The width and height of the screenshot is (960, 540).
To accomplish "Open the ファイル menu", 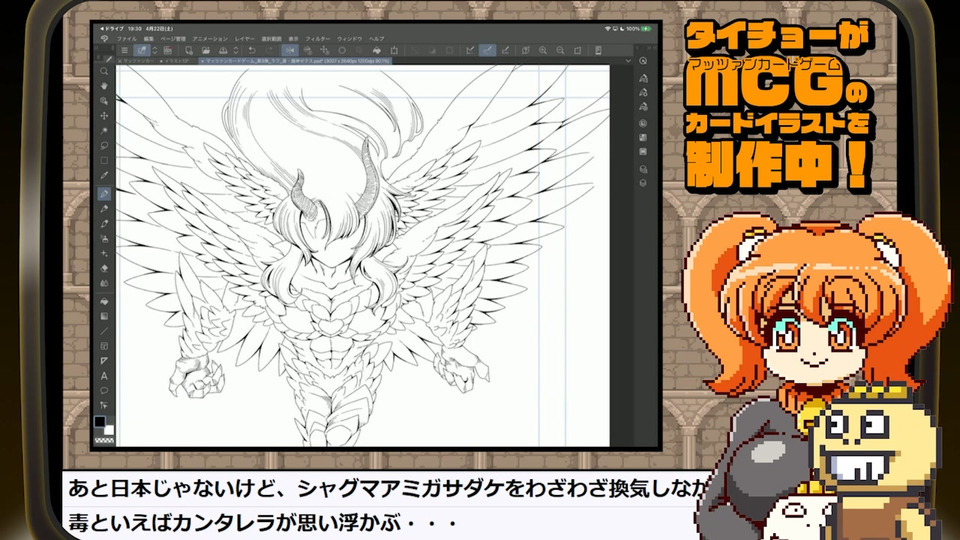I will pyautogui.click(x=127, y=39).
